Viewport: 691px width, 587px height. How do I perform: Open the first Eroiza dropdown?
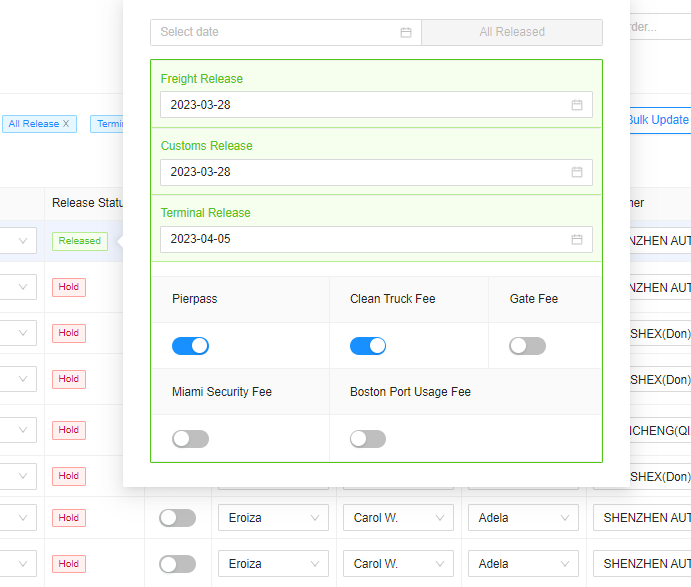tap(273, 518)
